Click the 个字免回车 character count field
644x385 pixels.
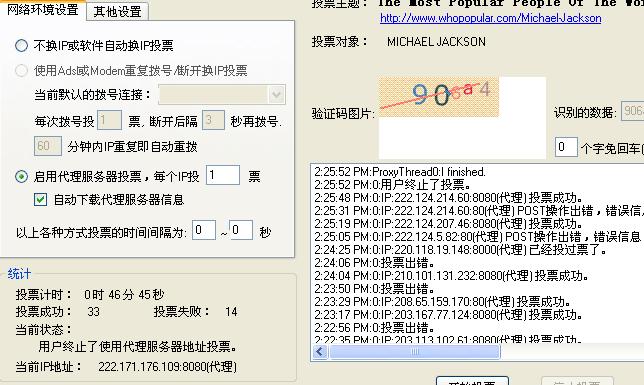coord(566,147)
